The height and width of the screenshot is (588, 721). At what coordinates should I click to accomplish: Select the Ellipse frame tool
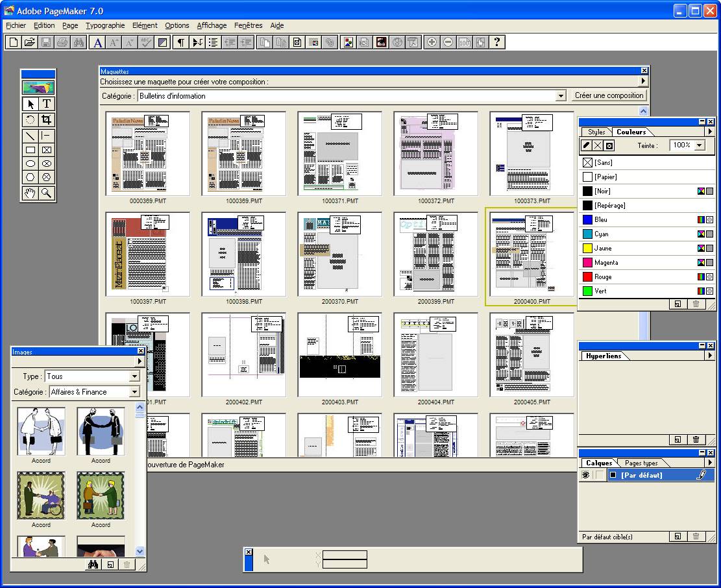[x=48, y=164]
